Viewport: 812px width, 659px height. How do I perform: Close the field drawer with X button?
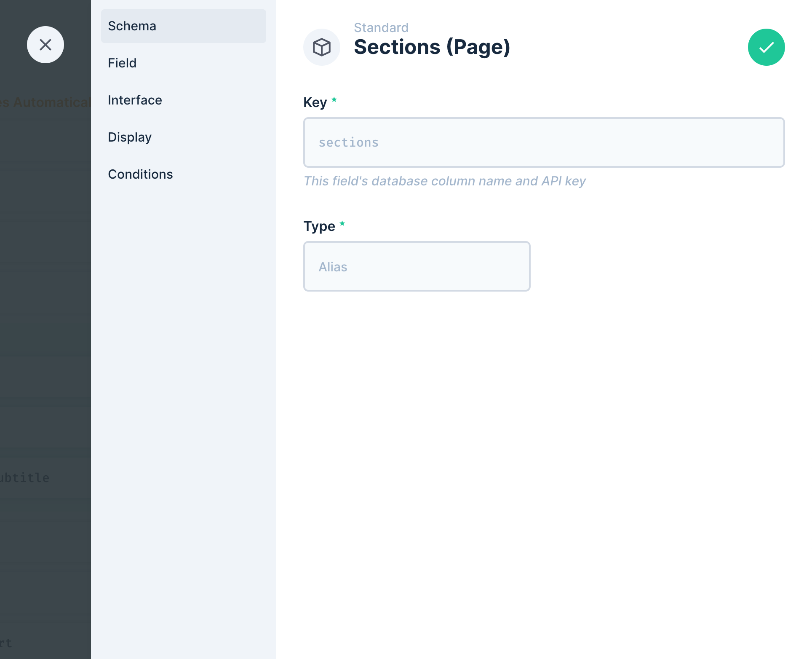45,45
